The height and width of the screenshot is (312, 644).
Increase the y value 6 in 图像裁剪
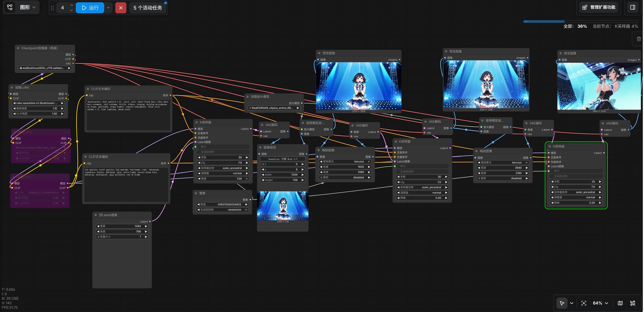pos(303,170)
